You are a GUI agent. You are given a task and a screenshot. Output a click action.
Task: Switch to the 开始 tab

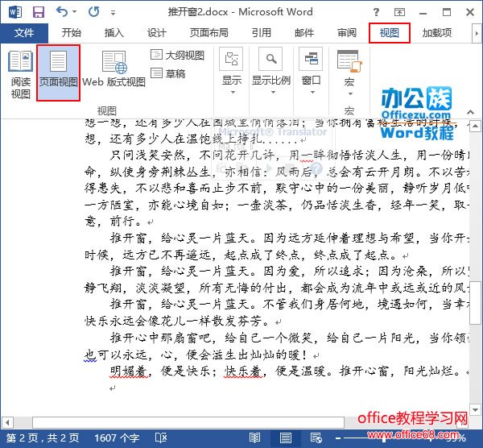point(71,33)
